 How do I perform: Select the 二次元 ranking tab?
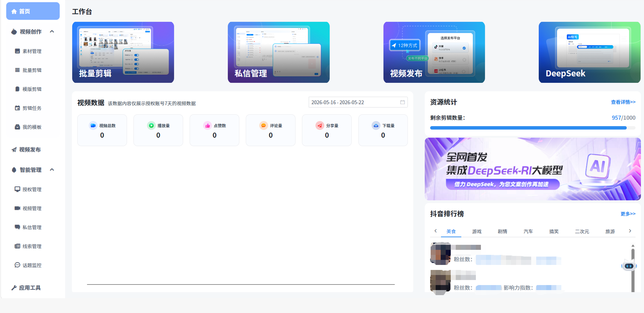click(582, 231)
